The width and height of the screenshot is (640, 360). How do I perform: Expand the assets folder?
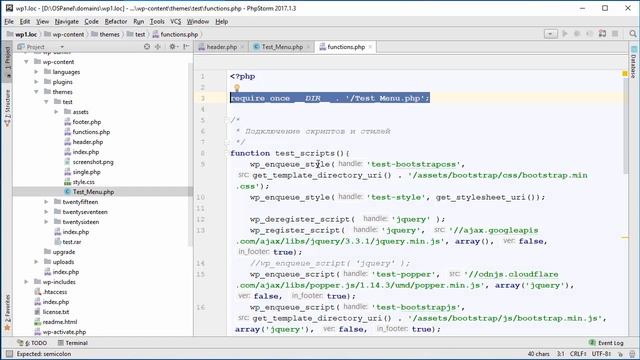point(56,112)
